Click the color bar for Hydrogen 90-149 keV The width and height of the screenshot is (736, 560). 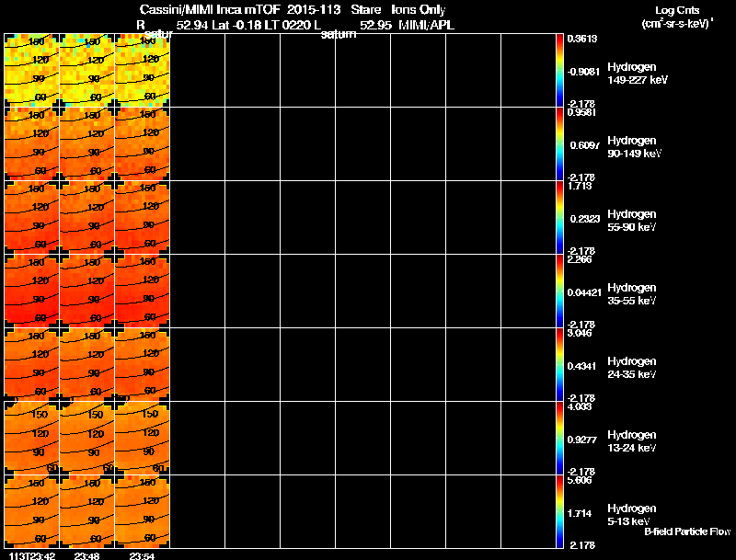[559, 144]
